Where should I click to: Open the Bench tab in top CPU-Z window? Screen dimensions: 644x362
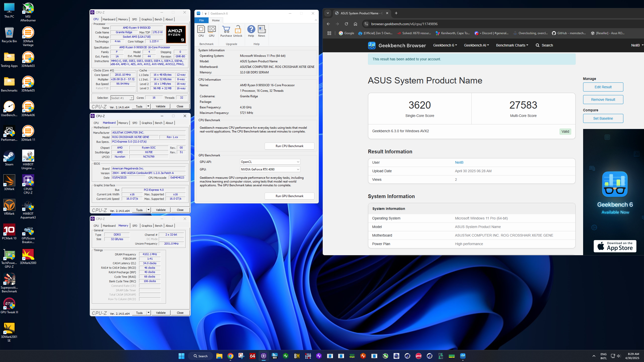[x=158, y=19]
